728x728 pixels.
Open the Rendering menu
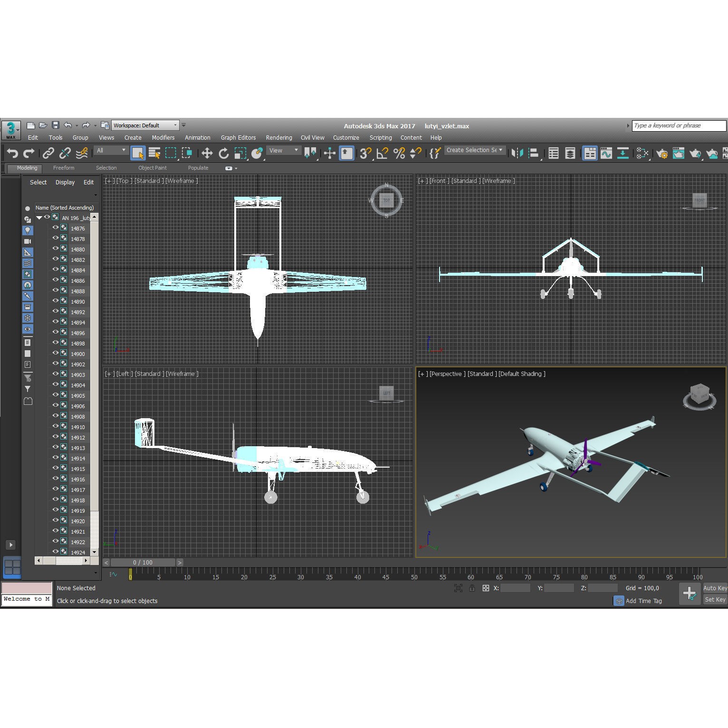pyautogui.click(x=279, y=137)
